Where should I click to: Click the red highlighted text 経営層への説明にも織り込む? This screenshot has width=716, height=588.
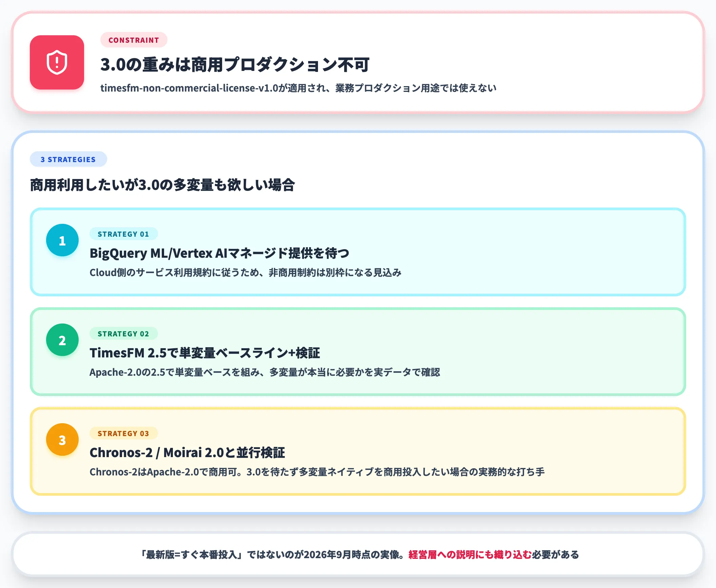pyautogui.click(x=470, y=555)
